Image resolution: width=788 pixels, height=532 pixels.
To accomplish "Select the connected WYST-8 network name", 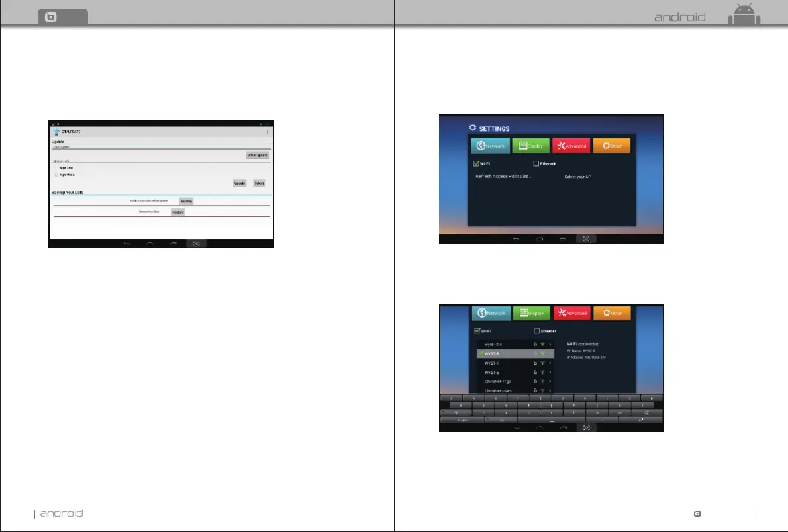I will [x=491, y=353].
